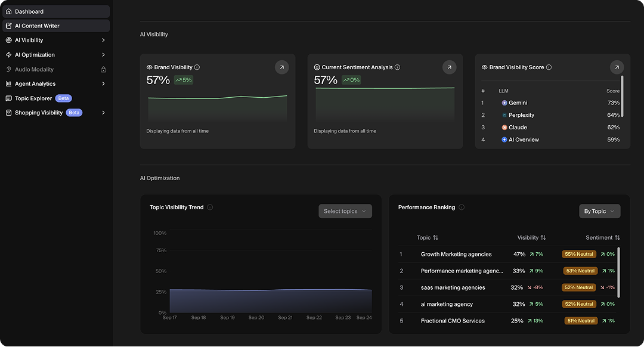Open the Brand Visibility expand button
This screenshot has height=347, width=644.
(281, 67)
